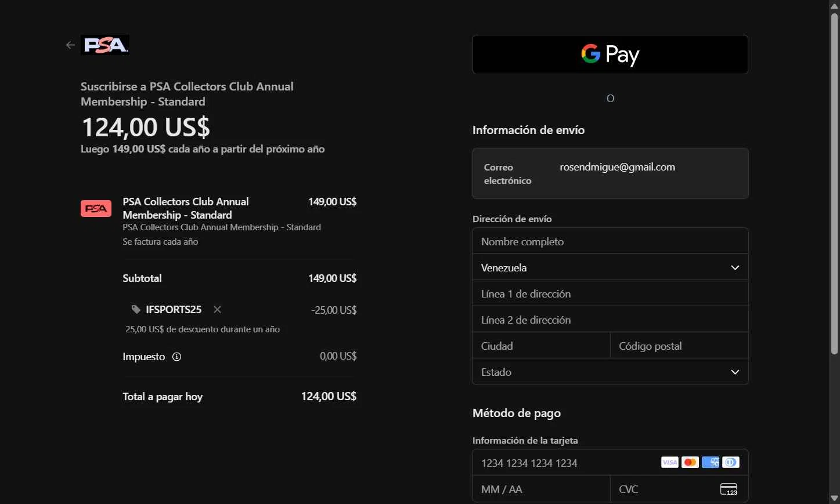Focus the CVC field

[x=679, y=489]
